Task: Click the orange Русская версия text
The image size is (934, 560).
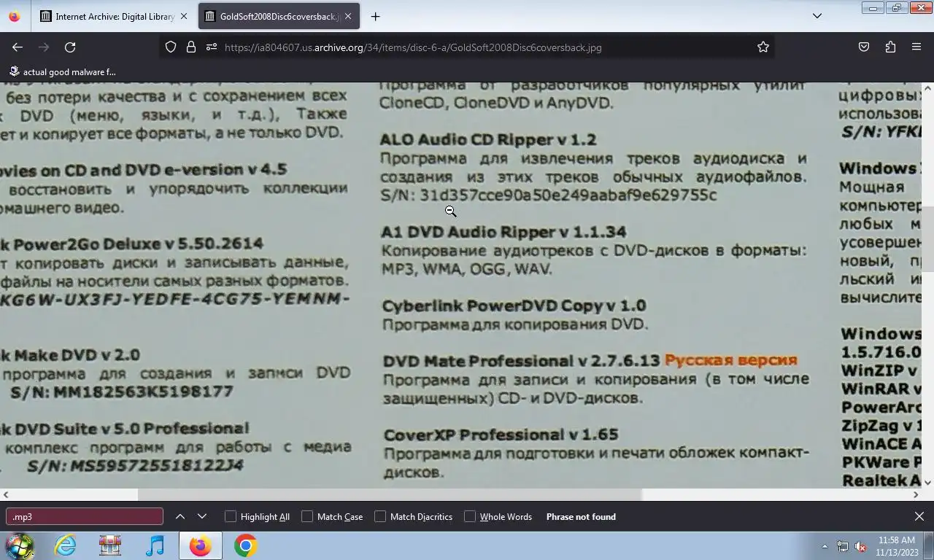Action: tap(730, 361)
